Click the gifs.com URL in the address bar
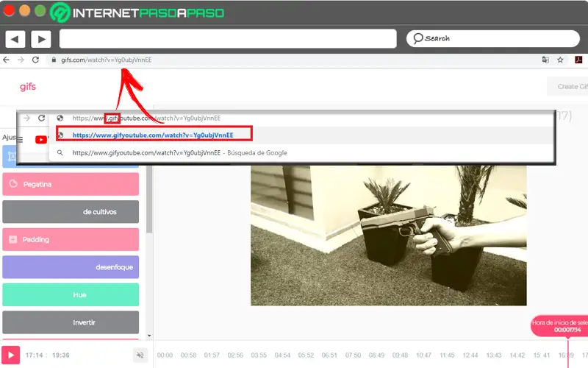Image resolution: width=588 pixels, height=368 pixels. [x=106, y=60]
